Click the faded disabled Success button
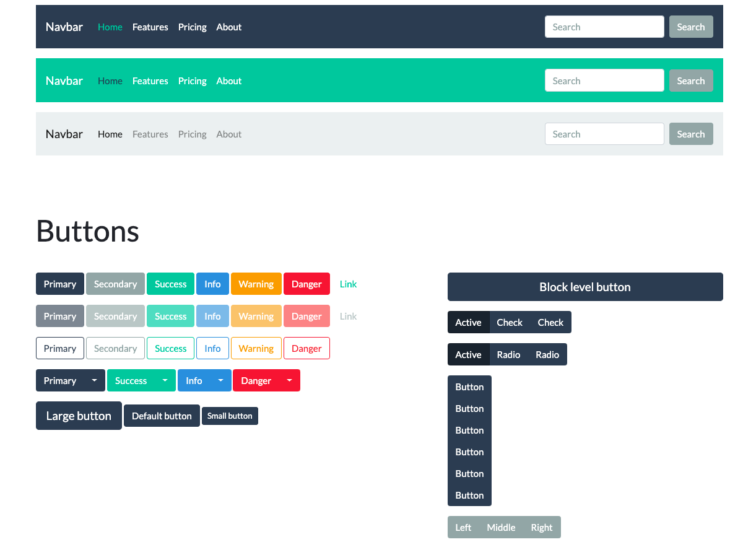The width and height of the screenshot is (756, 542). 170,316
